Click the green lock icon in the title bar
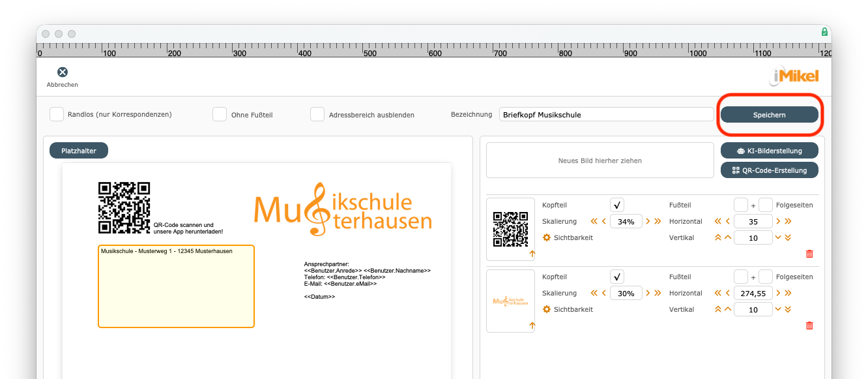Image resolution: width=868 pixels, height=379 pixels. [824, 32]
